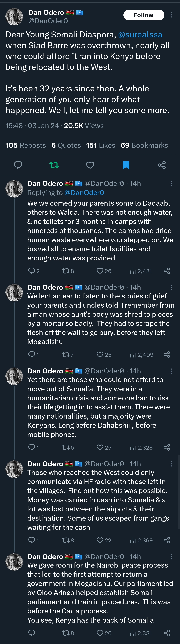The height and width of the screenshot is (644, 180).
Task: View the 105 Reposts list
Action: pos(26,145)
